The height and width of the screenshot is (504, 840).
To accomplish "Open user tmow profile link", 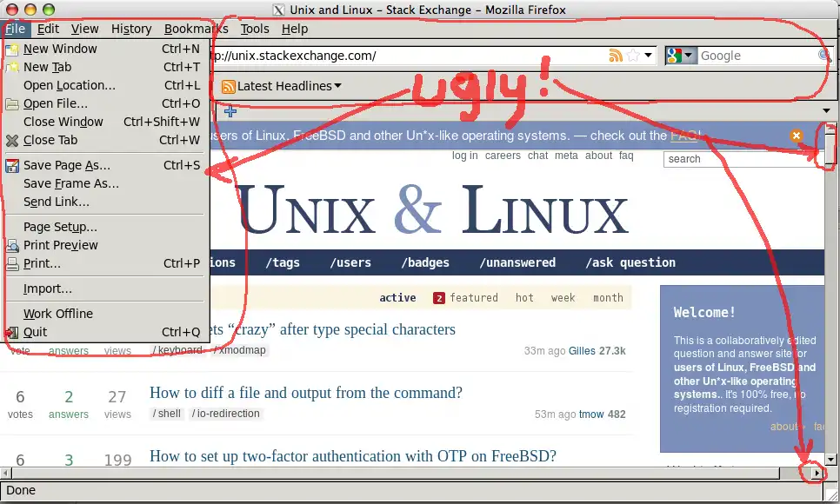I will click(591, 414).
